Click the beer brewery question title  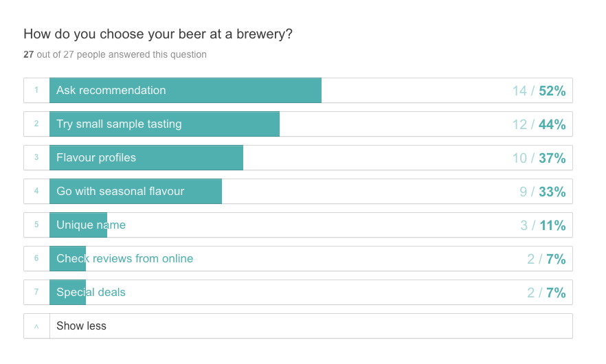click(x=158, y=34)
